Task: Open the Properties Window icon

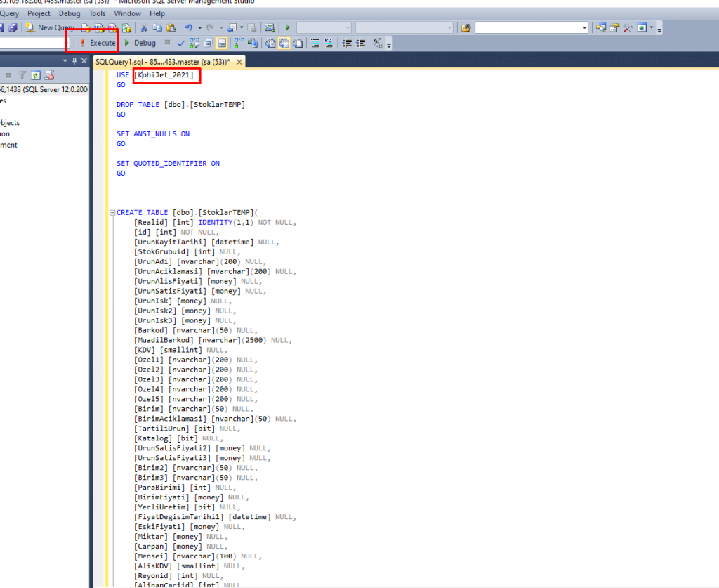Action: point(614,27)
